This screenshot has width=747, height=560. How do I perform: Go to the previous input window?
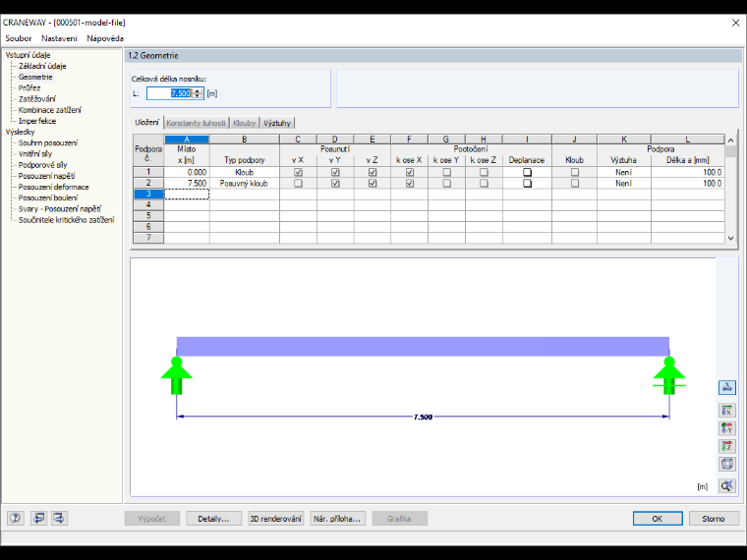(38, 518)
